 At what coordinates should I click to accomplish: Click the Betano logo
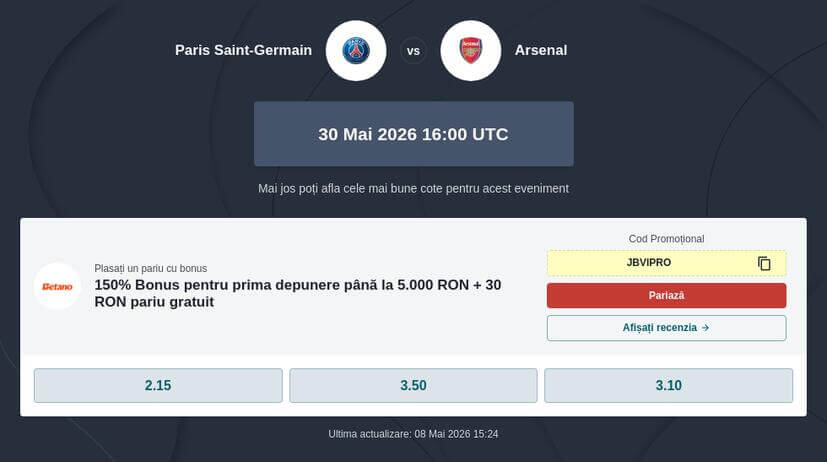click(57, 286)
